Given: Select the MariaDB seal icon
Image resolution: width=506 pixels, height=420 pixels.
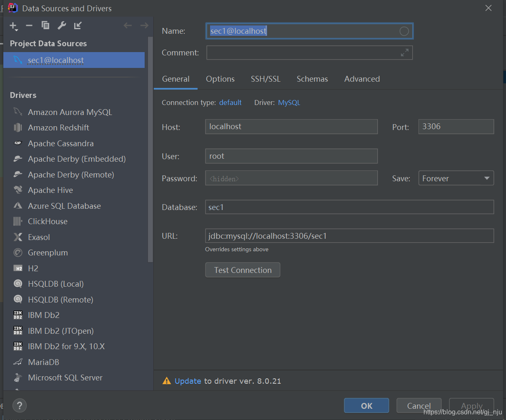Looking at the screenshot, I should pyautogui.click(x=18, y=362).
